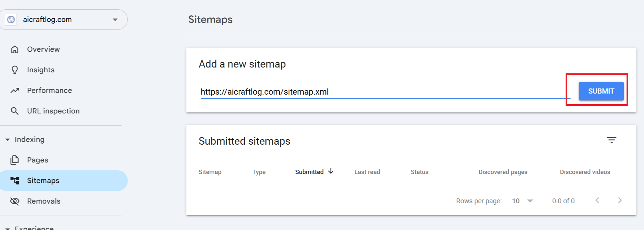
Task: Go to Insights section
Action: point(41,70)
